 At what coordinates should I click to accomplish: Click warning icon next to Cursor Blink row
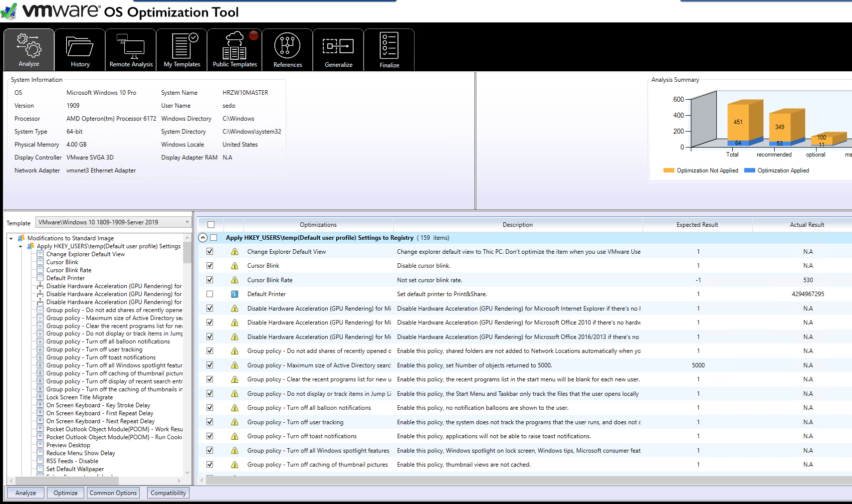pyautogui.click(x=234, y=266)
